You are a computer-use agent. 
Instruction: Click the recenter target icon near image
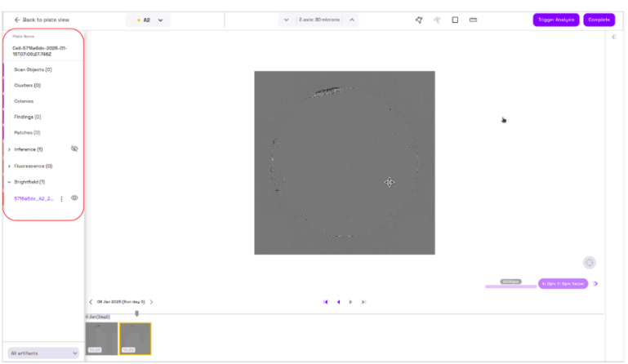(589, 262)
